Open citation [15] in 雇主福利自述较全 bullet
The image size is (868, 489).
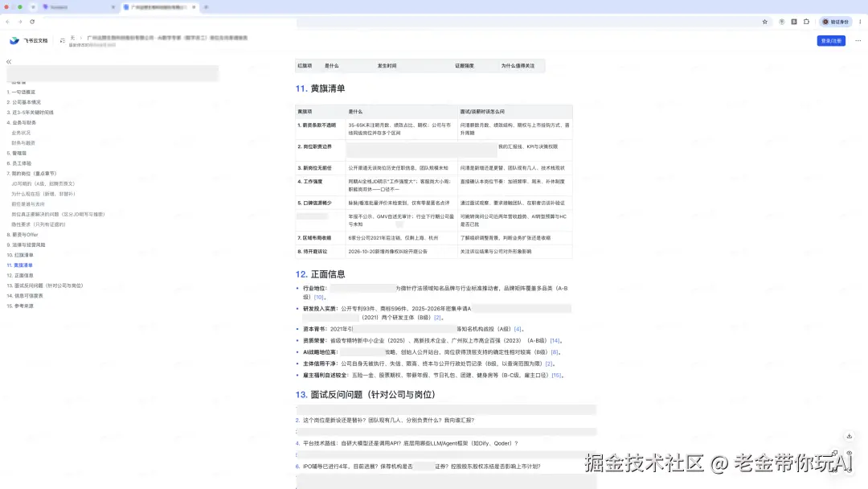(556, 376)
